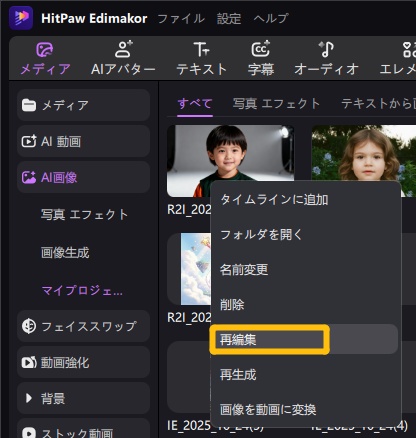
Task: Choose 削除 from context menu
Action: (x=305, y=305)
